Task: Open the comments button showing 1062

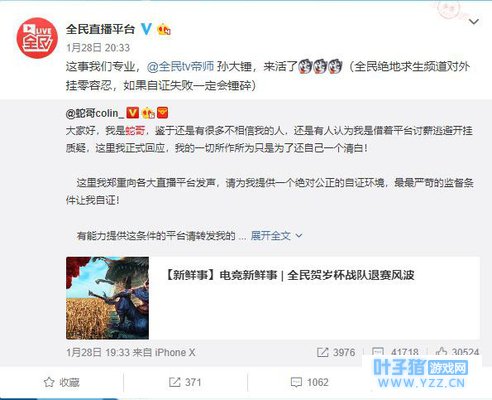Action: (x=309, y=382)
